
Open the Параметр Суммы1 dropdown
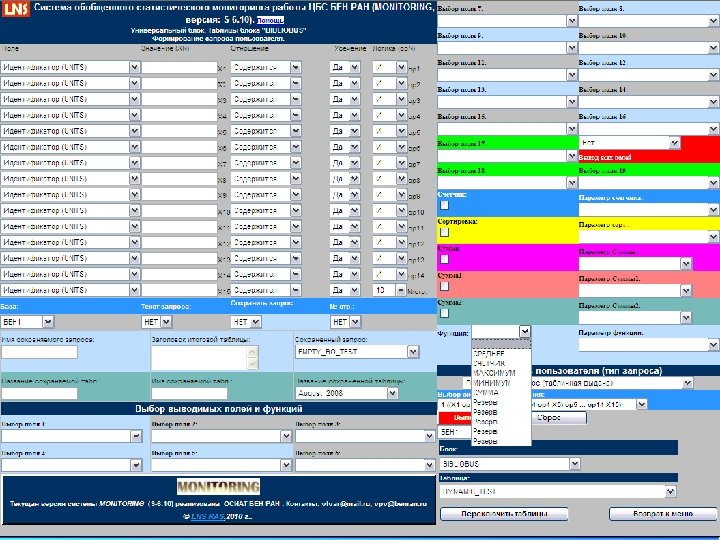(x=635, y=291)
